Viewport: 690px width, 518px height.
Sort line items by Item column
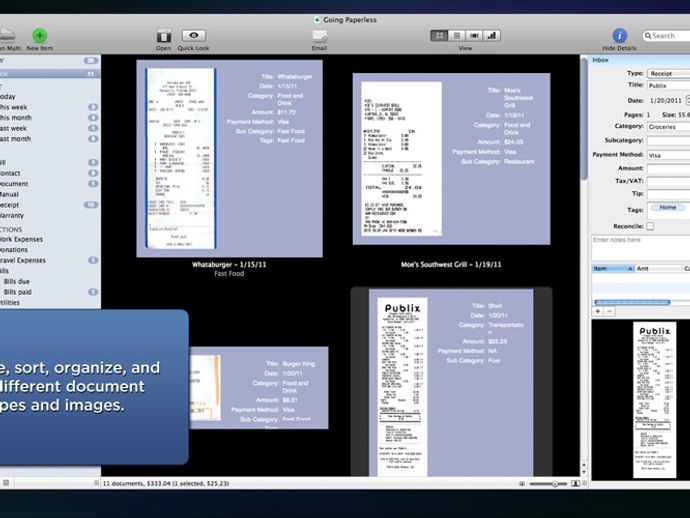613,268
